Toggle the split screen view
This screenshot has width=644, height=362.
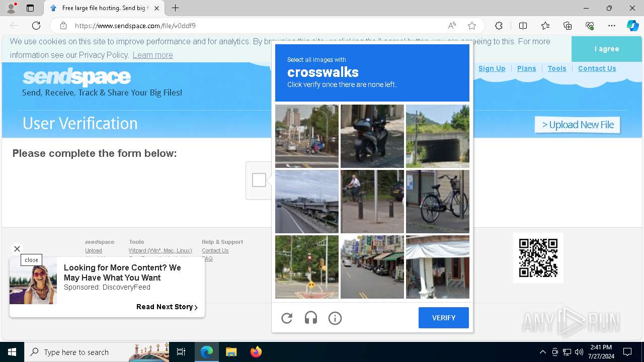[x=523, y=26]
